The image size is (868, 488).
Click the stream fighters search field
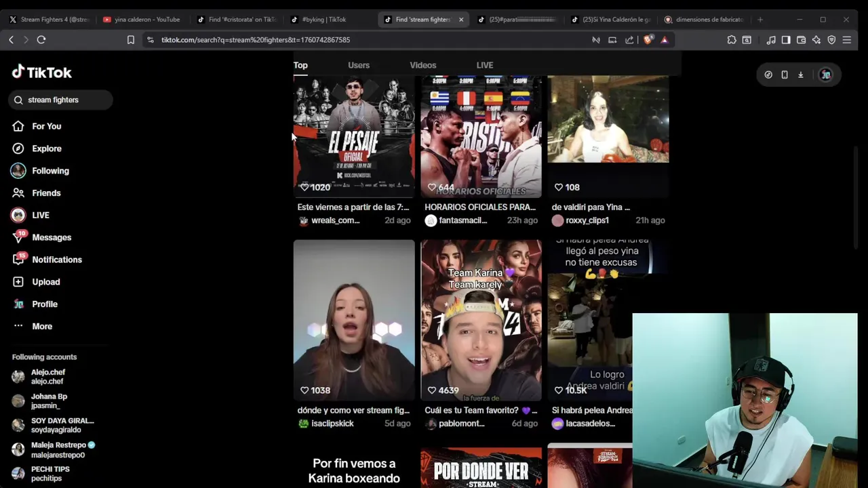60,100
